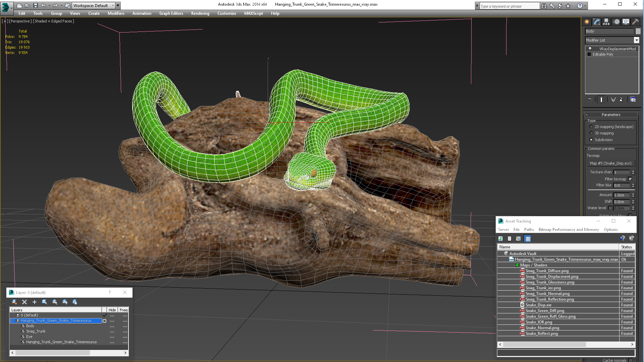
Task: Toggle current-layer box for Hanging_Trunk_Green_Snake_Trimeresurus layer
Action: pyautogui.click(x=104, y=321)
